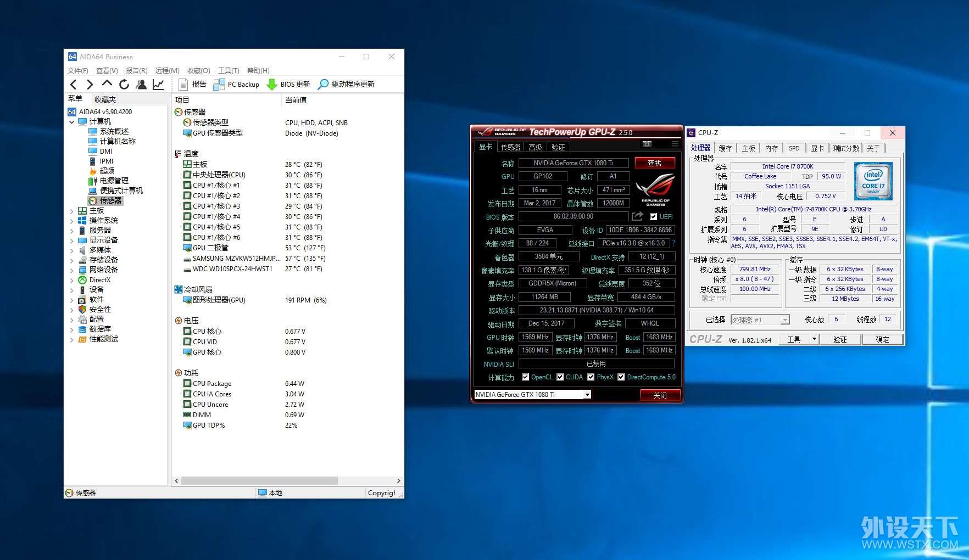Open CPU-Z 处理器 #1 selection dropdown
This screenshot has height=560, width=969.
point(785,320)
